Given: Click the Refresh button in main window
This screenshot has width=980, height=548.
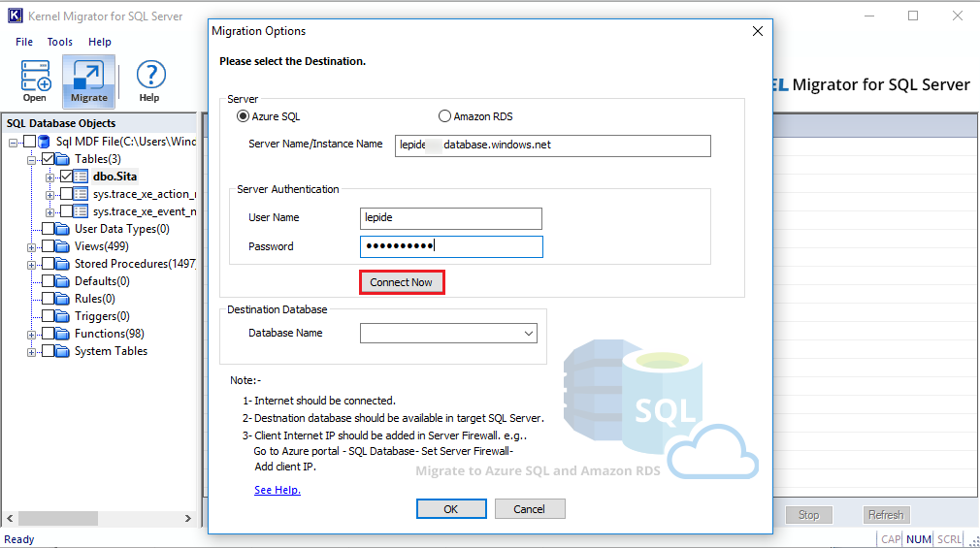Looking at the screenshot, I should tap(886, 515).
